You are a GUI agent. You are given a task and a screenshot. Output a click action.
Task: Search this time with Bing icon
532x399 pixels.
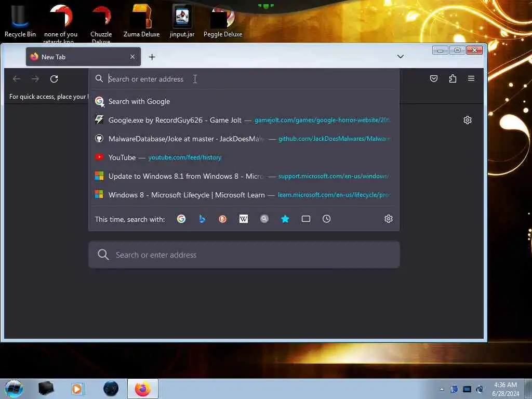202,219
